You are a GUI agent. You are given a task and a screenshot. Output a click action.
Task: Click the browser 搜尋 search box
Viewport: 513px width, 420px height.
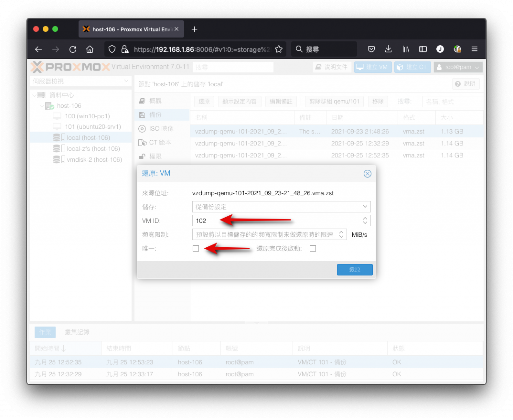coord(324,49)
